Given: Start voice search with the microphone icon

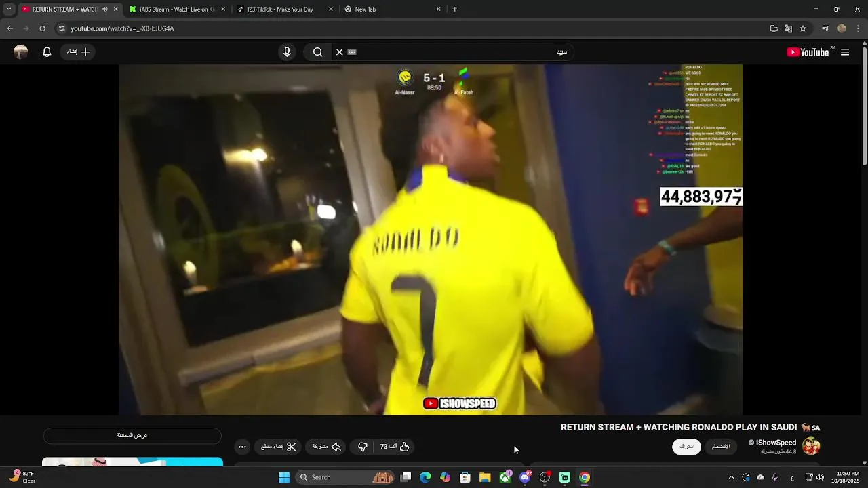Looking at the screenshot, I should pyautogui.click(x=287, y=52).
